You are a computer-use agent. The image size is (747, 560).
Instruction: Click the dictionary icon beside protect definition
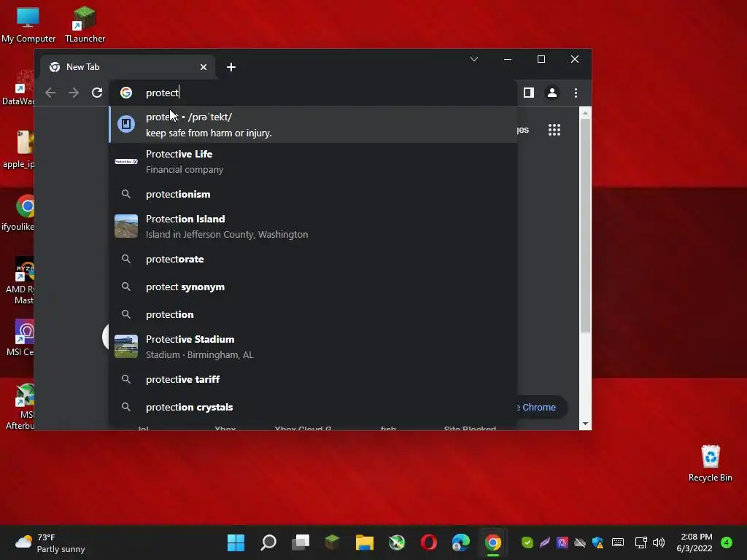tap(126, 124)
